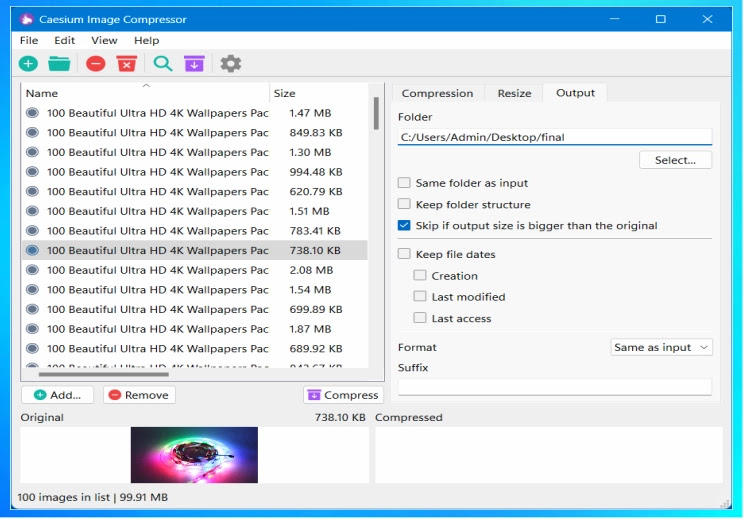Click status icon of the 849.83 KB row
744x520 pixels.
[x=32, y=132]
